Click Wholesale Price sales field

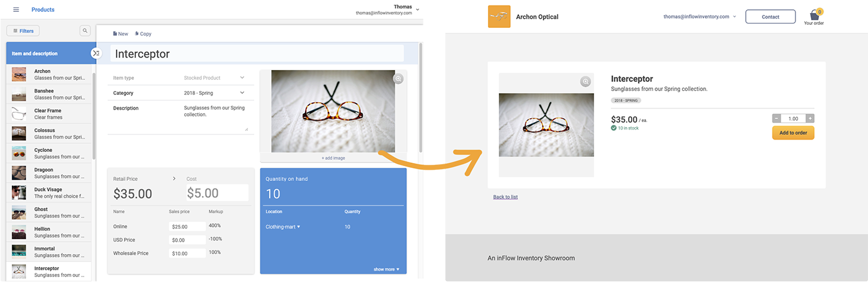click(x=187, y=253)
